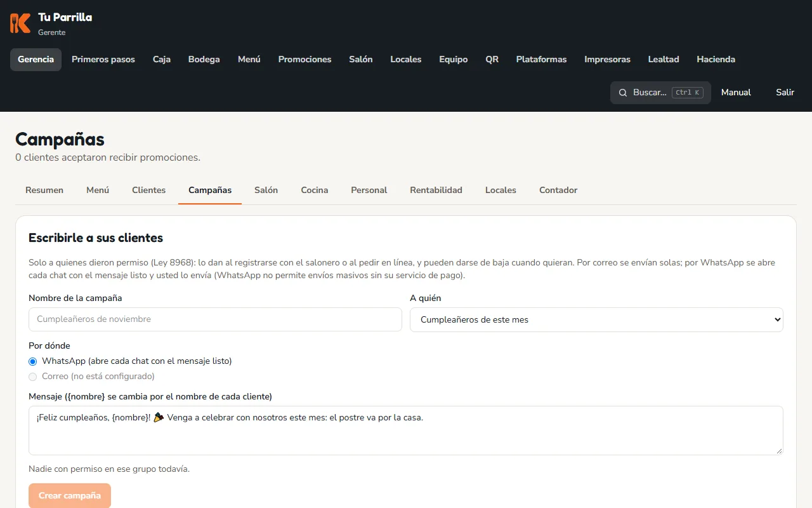Open the Promociones menu item
Screen dimensions: 812x508
click(x=304, y=60)
